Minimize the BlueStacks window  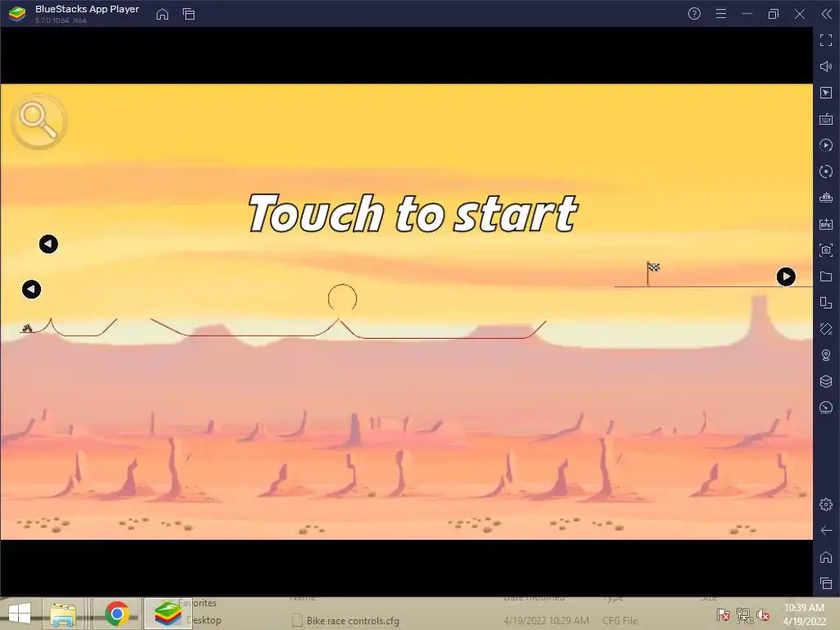pyautogui.click(x=747, y=14)
